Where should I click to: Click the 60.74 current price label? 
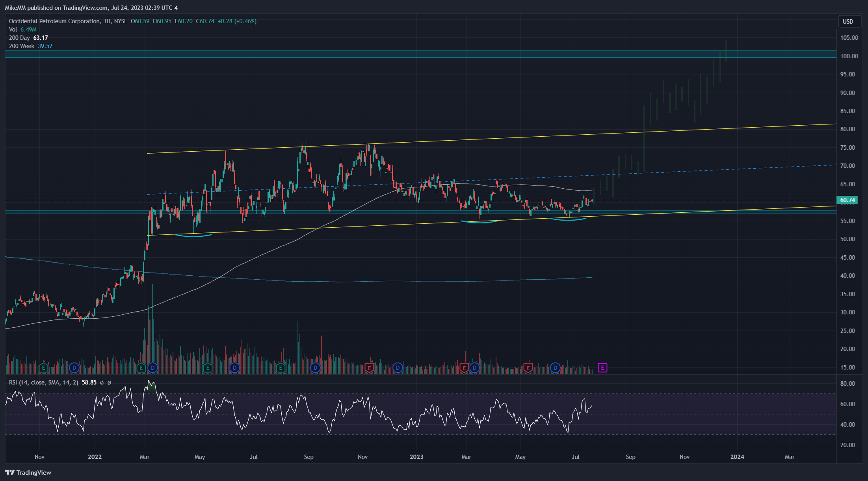pos(847,200)
